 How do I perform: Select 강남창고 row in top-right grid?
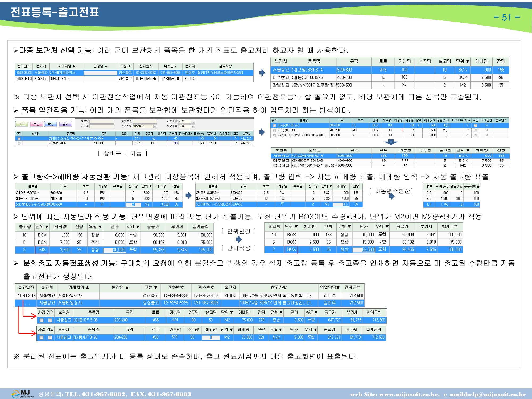pos(390,85)
